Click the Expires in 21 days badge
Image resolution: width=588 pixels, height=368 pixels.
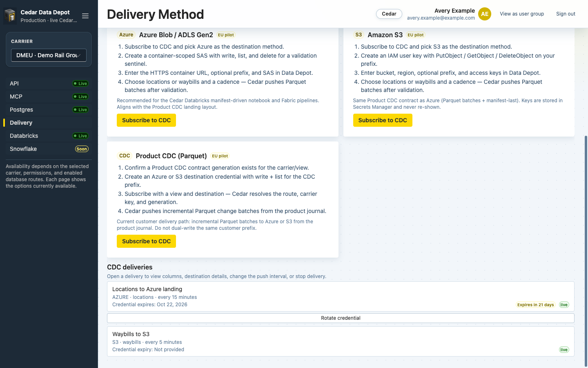(536, 305)
